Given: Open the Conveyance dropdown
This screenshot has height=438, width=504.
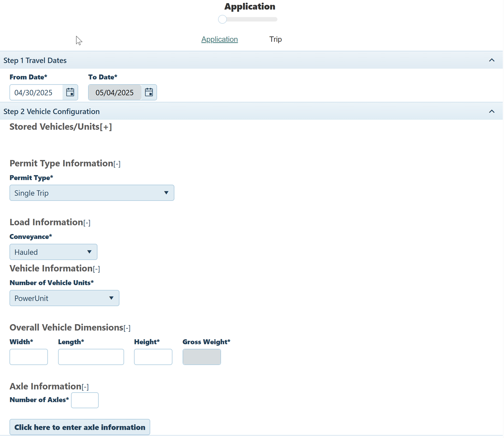Looking at the screenshot, I should 53,252.
